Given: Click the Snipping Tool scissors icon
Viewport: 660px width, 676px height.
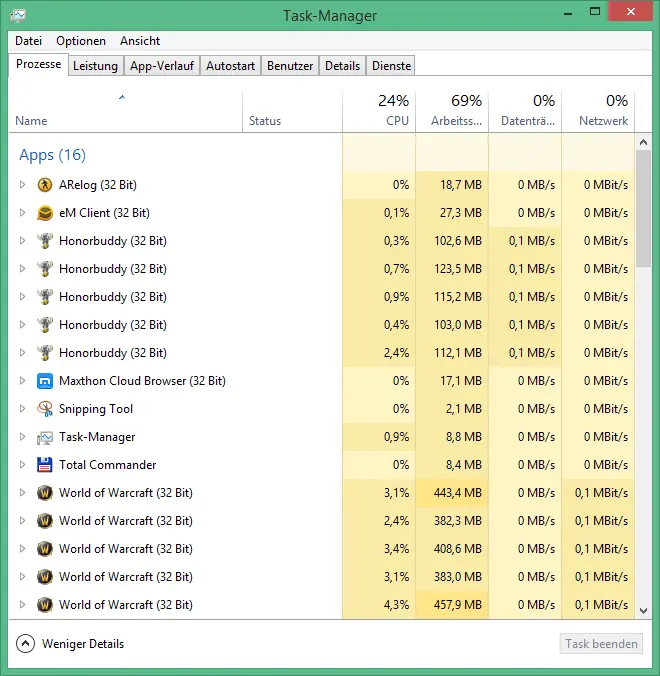Looking at the screenshot, I should coord(45,409).
